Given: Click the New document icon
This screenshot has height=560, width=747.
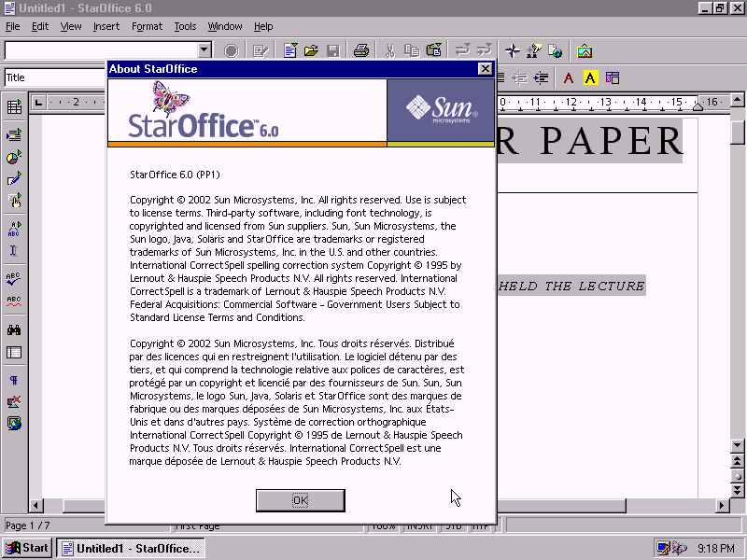Looking at the screenshot, I should [x=289, y=50].
